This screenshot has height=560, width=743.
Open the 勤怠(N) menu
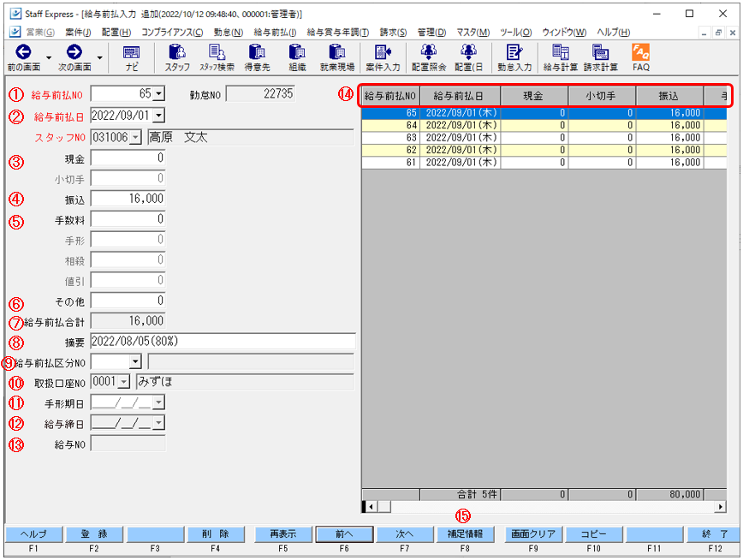pos(229,33)
